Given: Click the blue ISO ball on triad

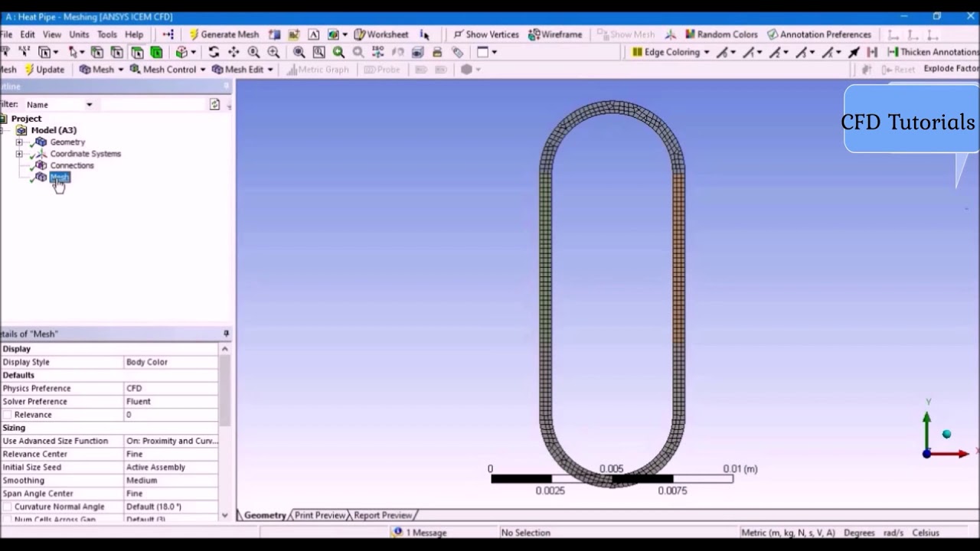Looking at the screenshot, I should (x=946, y=435).
